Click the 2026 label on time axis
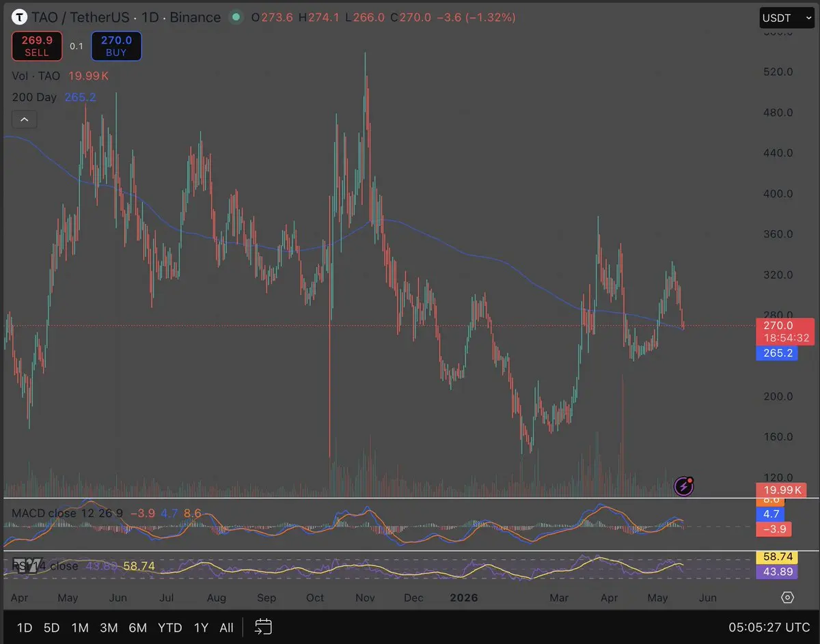 point(464,598)
